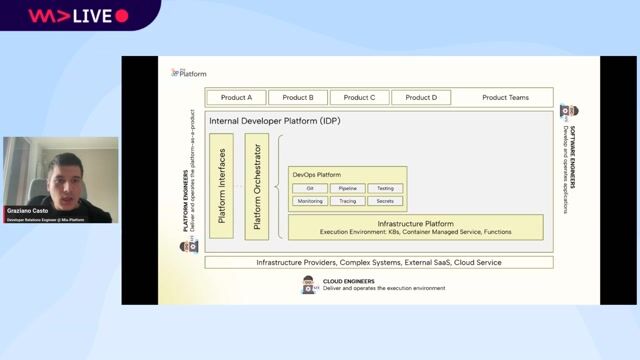This screenshot has height=360, width=640.
Task: Click the Git box
Action: [x=310, y=188]
